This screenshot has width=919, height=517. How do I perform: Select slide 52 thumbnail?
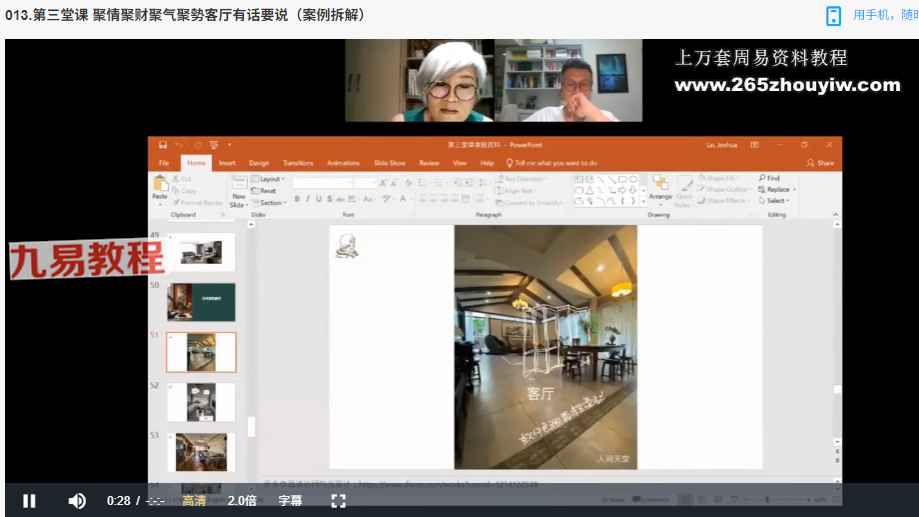pos(201,403)
